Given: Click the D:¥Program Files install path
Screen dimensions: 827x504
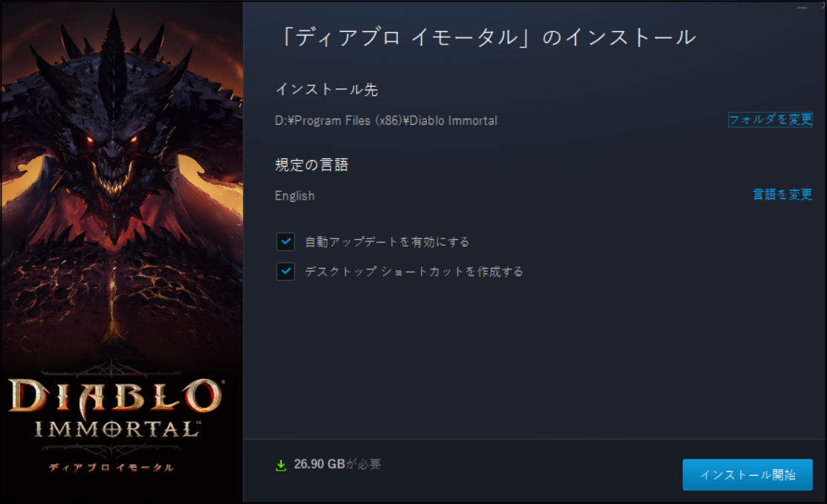Looking at the screenshot, I should coord(385,121).
